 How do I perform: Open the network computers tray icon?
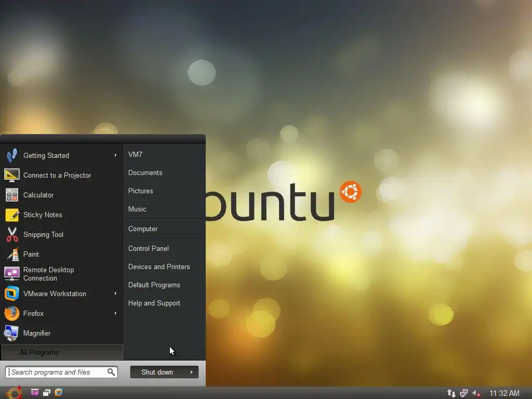coord(464,393)
